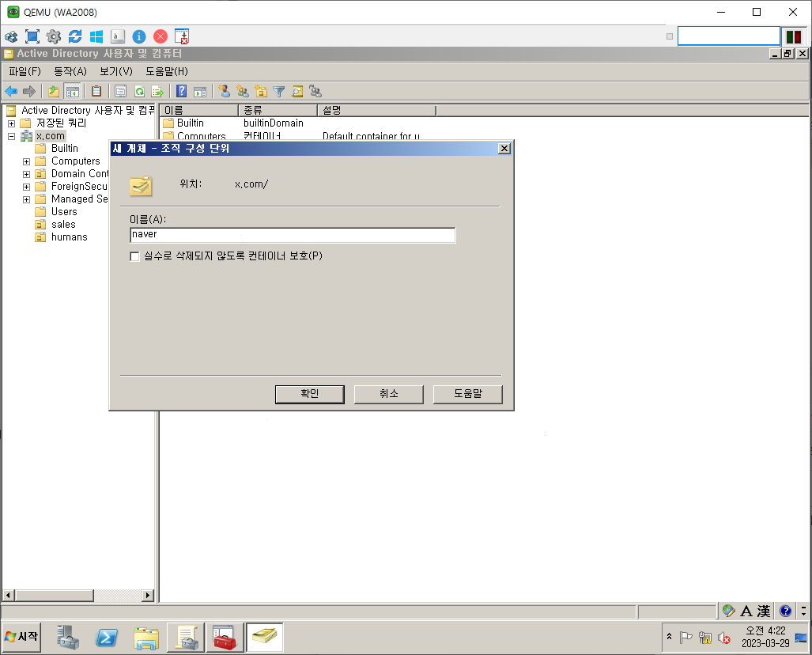Enable protect container from accidental deletion checkbox
Viewport: 812px width, 655px height.
pyautogui.click(x=134, y=256)
